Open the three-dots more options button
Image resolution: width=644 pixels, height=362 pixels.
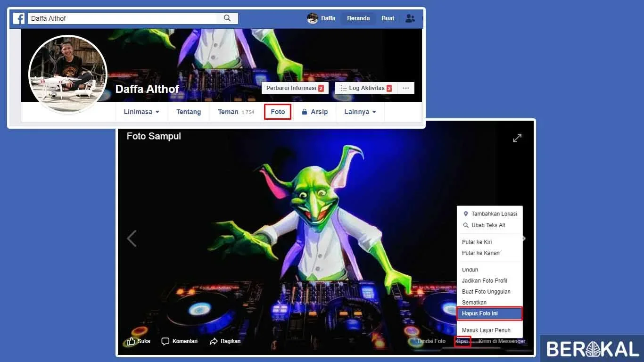point(405,88)
